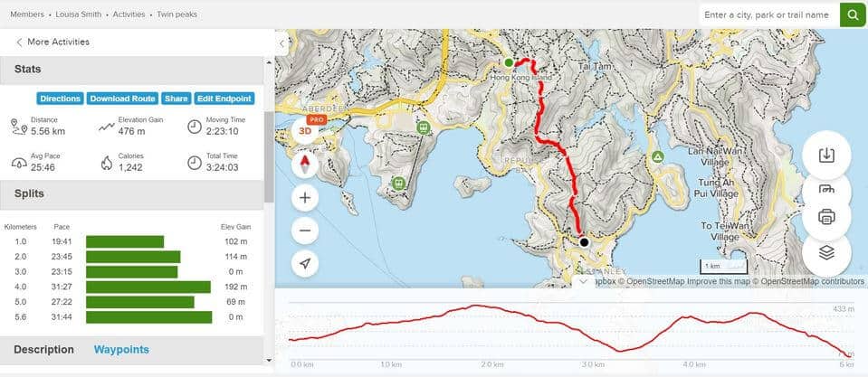The width and height of the screenshot is (868, 377).
Task: Click the Edit Endpoint button
Action: (x=224, y=99)
